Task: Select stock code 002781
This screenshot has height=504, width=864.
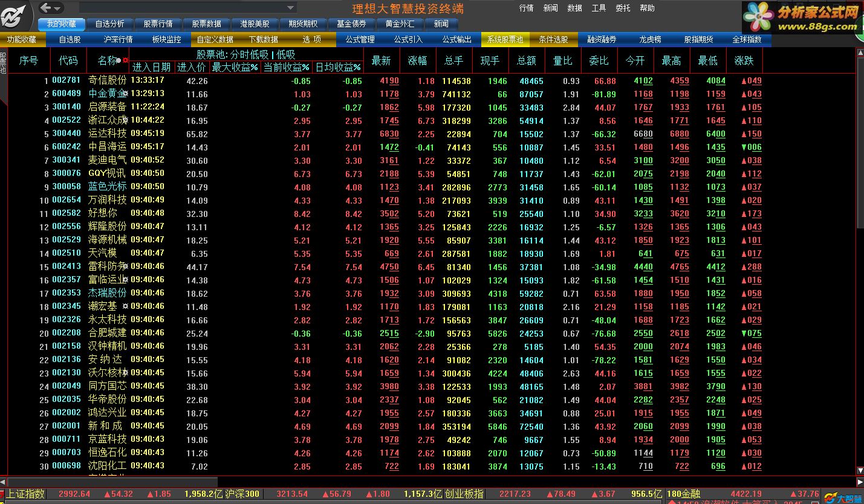Action: point(66,80)
